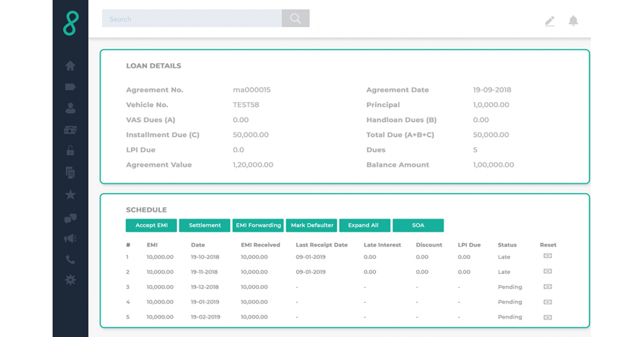Select the cash payments sidebar icon

tap(70, 130)
